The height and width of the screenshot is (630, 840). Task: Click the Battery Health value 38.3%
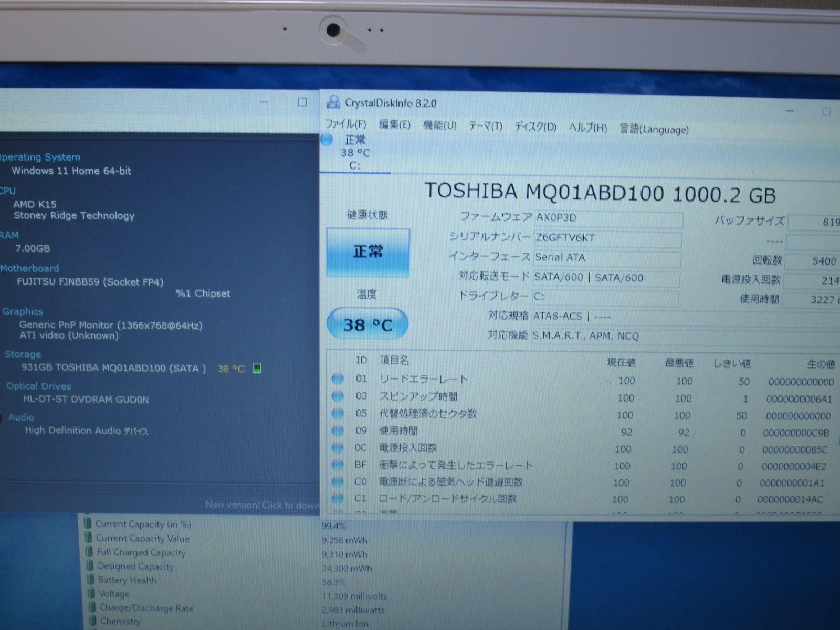click(334, 582)
